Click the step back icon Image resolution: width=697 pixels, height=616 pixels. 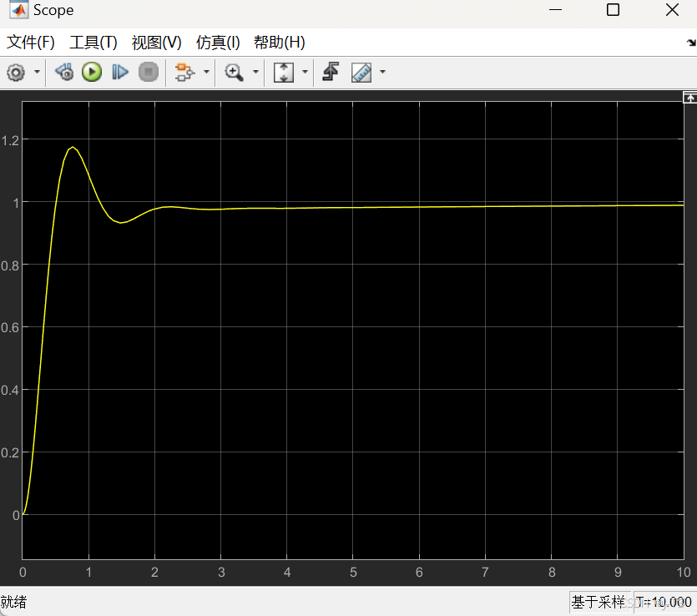(64, 72)
